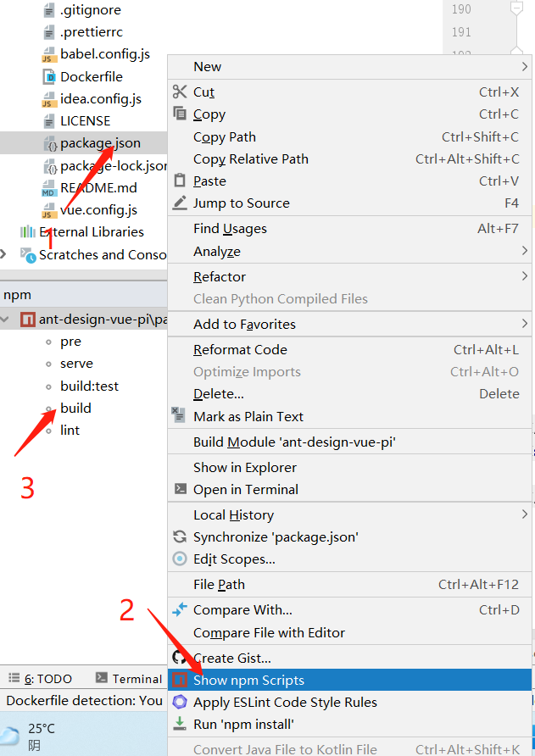Viewport: 535px width, 756px height.
Task: Run the build npm script
Action: pyautogui.click(x=75, y=408)
